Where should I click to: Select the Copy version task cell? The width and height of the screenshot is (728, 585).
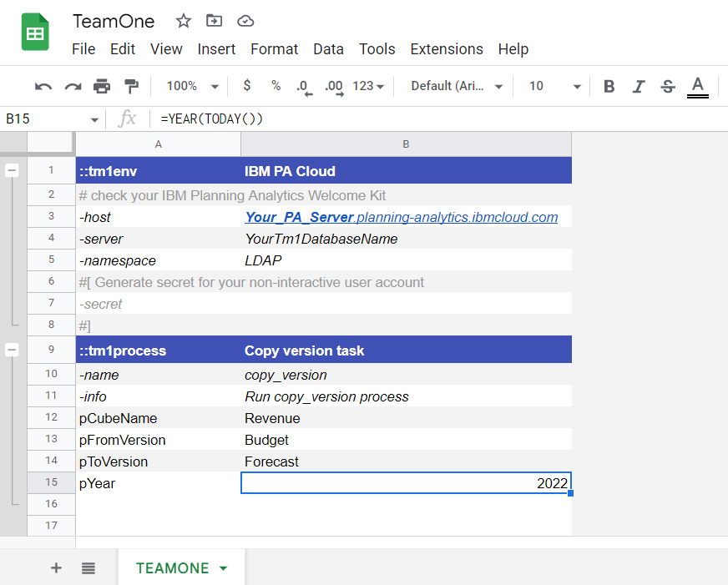pos(407,350)
